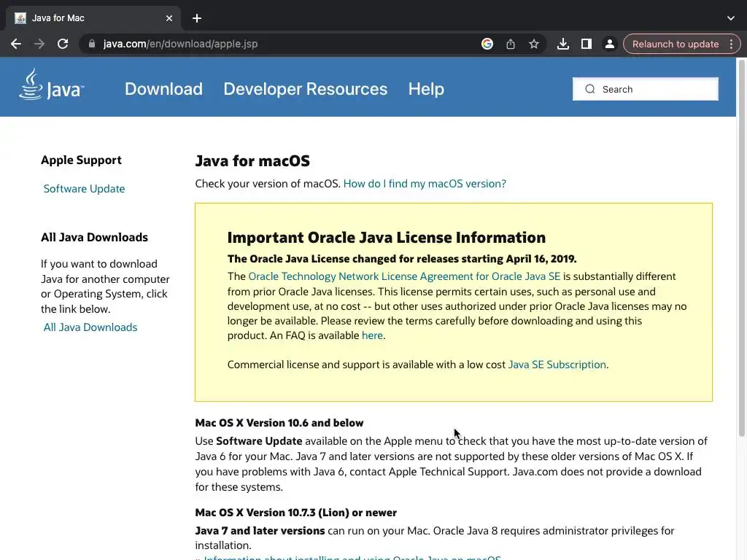Go back to previous page
The height and width of the screenshot is (560, 747).
pos(16,44)
